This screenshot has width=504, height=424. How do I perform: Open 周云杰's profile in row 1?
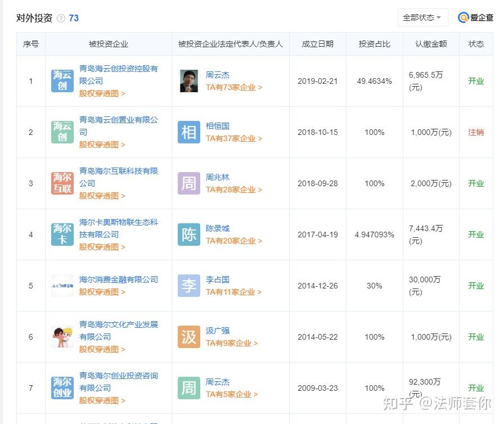[x=218, y=75]
